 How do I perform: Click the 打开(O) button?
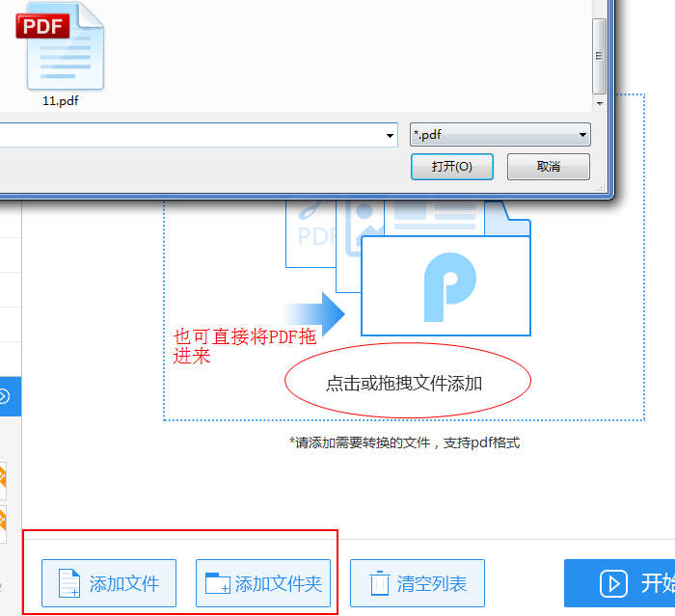[x=452, y=167]
